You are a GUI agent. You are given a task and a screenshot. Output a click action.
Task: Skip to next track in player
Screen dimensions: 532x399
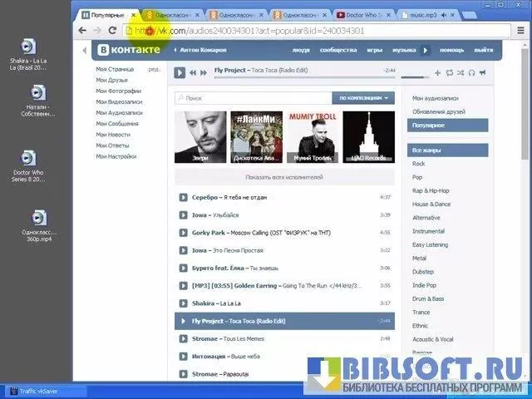203,73
